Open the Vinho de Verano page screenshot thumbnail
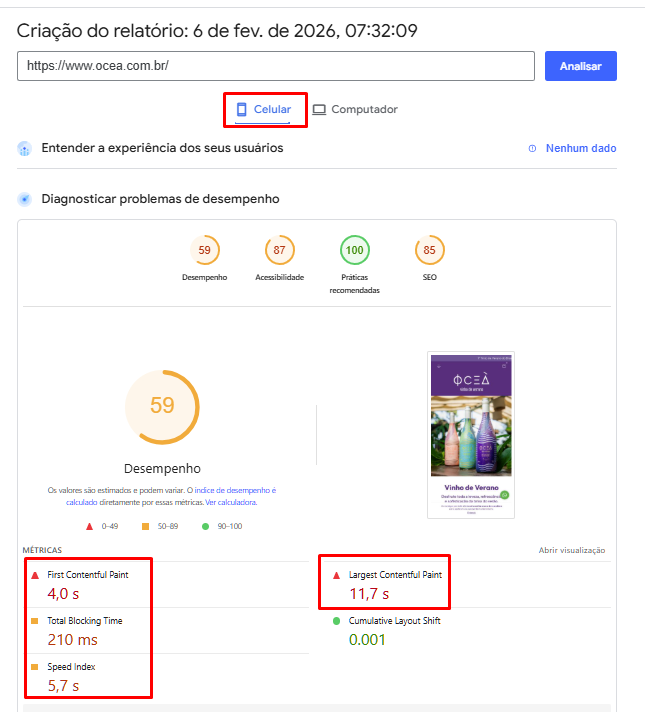The width and height of the screenshot is (645, 712). 470,434
